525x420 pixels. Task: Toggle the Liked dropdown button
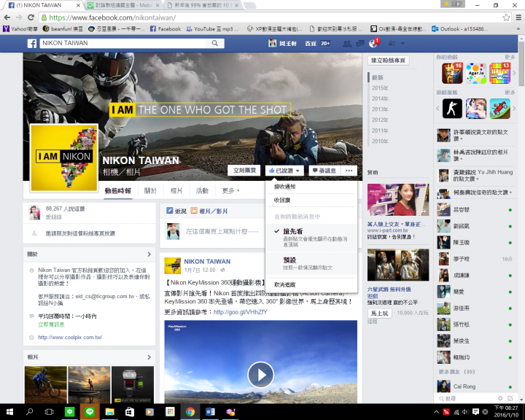284,171
